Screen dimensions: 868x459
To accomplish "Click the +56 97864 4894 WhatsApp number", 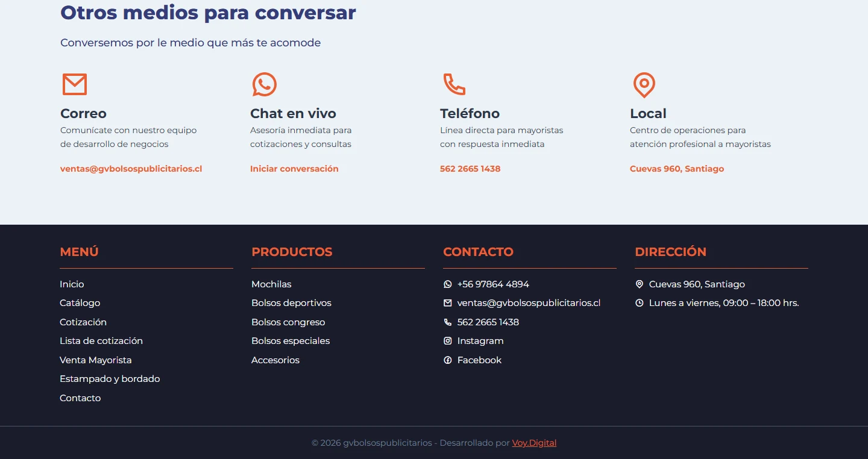I will pos(493,284).
